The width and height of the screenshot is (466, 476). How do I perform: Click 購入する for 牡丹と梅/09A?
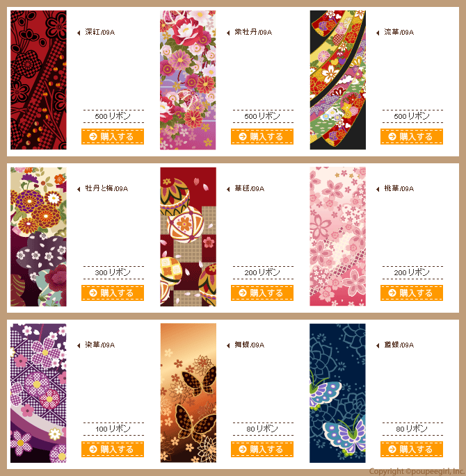pyautogui.click(x=113, y=293)
